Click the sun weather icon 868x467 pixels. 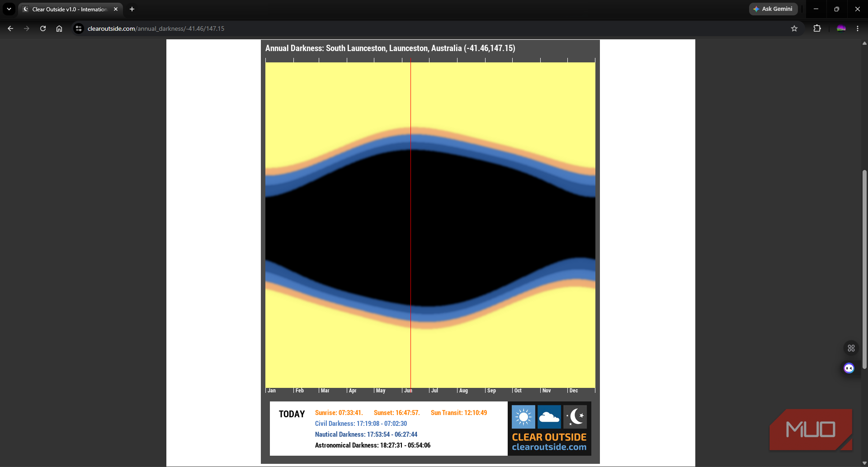coord(524,417)
